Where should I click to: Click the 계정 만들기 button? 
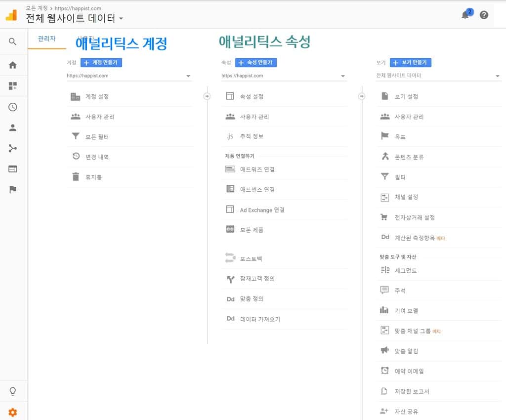point(102,62)
